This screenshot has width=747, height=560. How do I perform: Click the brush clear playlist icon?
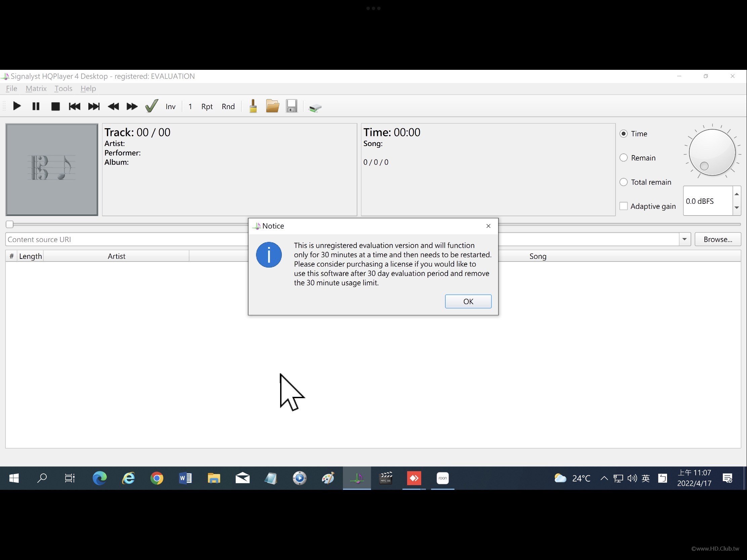coord(253,107)
